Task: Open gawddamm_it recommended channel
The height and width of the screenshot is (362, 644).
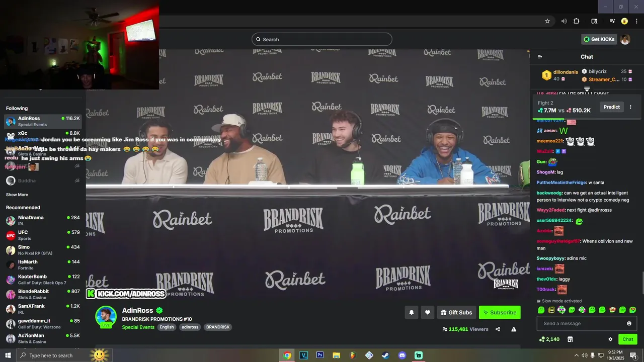Action: (x=43, y=323)
